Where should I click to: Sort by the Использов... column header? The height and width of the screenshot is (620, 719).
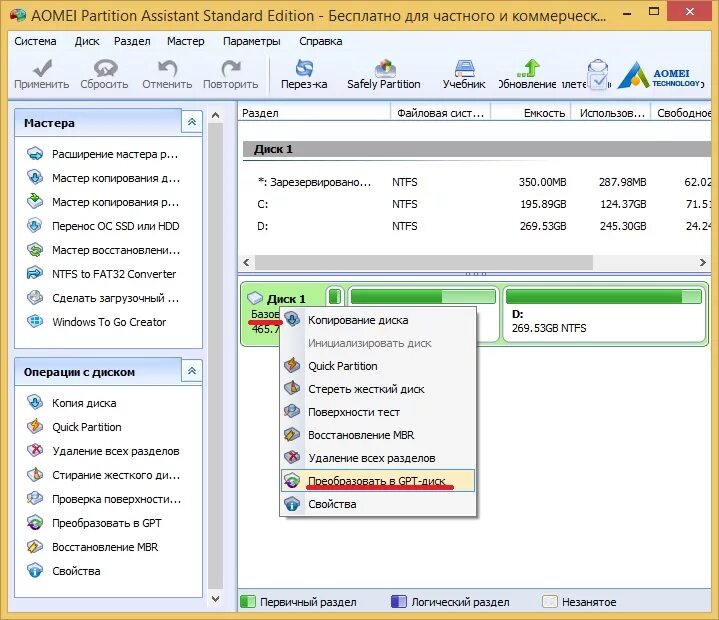(x=611, y=113)
